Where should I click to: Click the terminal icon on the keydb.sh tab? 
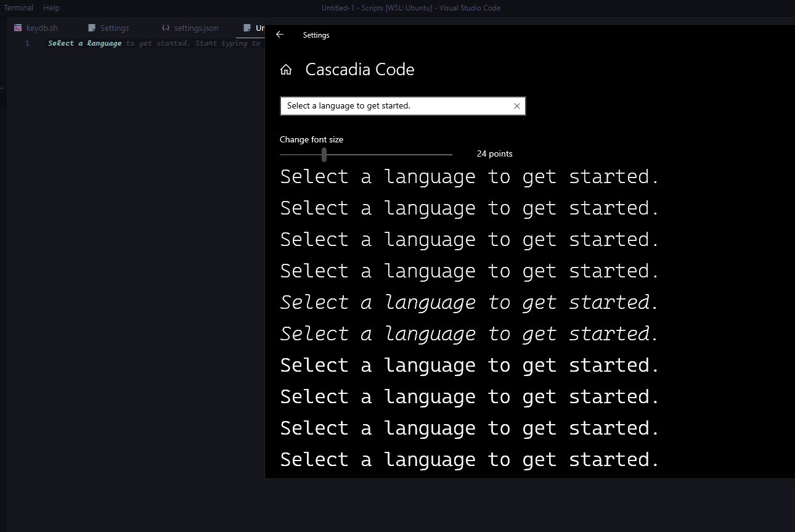pyautogui.click(x=18, y=28)
